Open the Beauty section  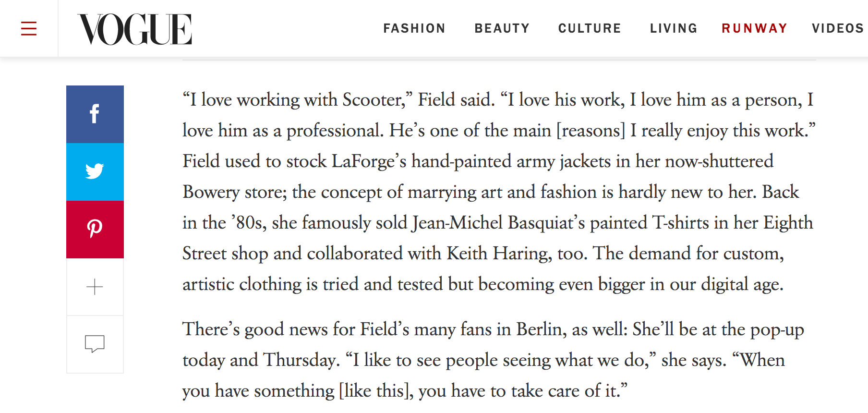click(502, 28)
